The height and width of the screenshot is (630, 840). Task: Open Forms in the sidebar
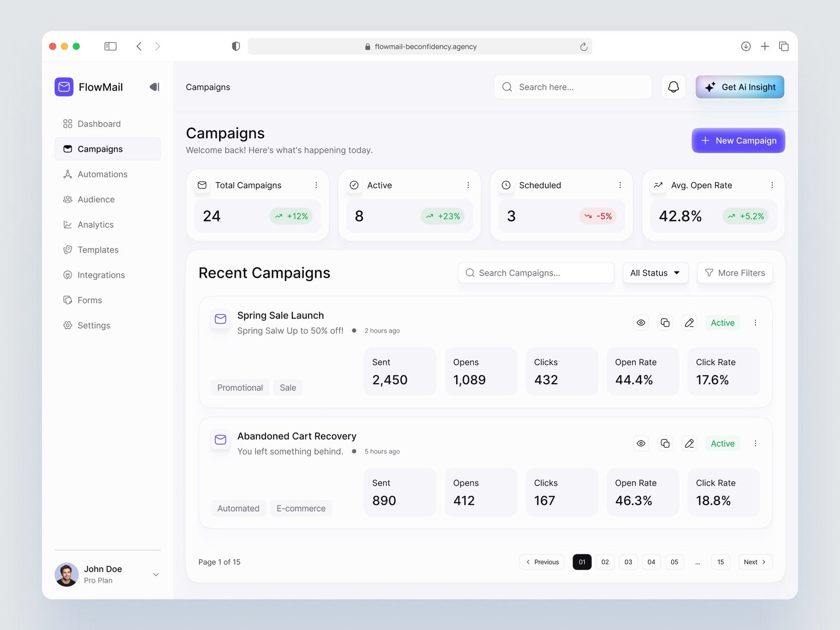108,300
